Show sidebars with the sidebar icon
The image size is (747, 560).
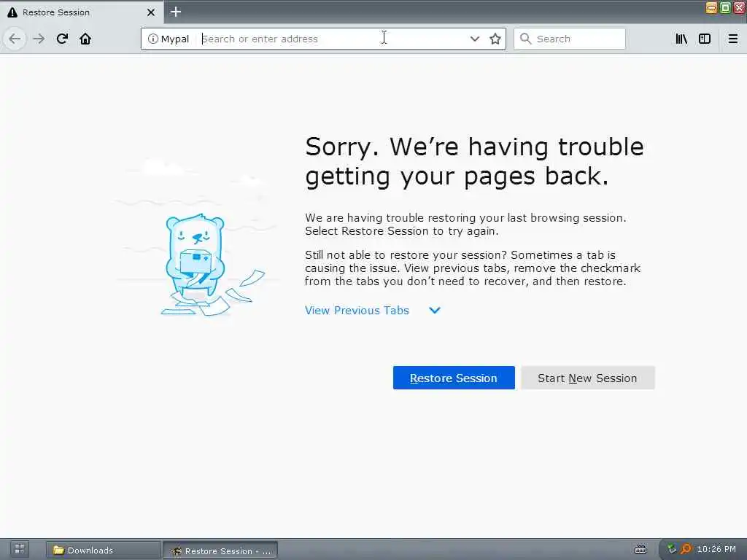point(705,39)
